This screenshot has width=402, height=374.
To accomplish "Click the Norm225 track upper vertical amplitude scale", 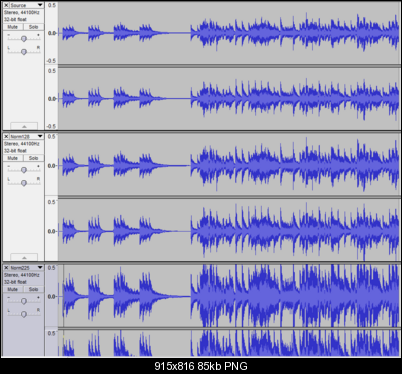I will tap(51, 296).
